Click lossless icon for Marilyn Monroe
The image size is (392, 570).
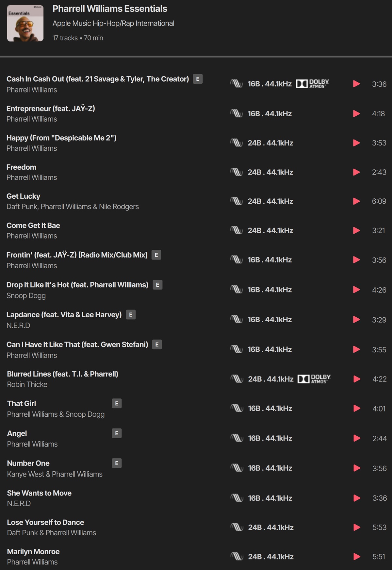[237, 556]
